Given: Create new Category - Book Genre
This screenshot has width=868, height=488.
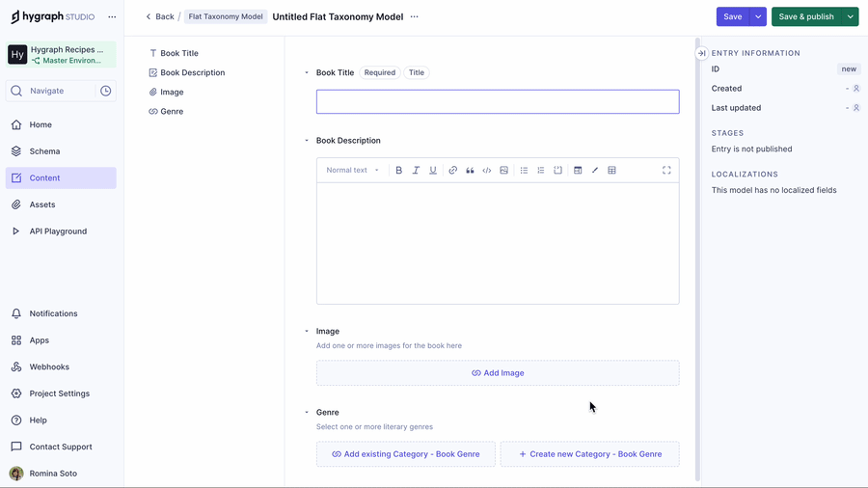Looking at the screenshot, I should pos(590,454).
